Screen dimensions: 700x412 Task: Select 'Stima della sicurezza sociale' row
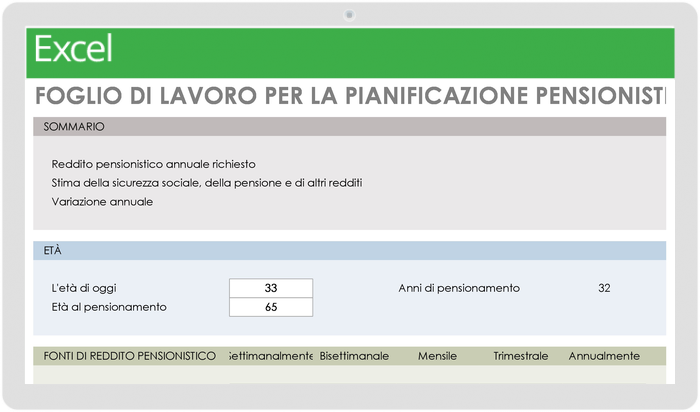click(207, 183)
